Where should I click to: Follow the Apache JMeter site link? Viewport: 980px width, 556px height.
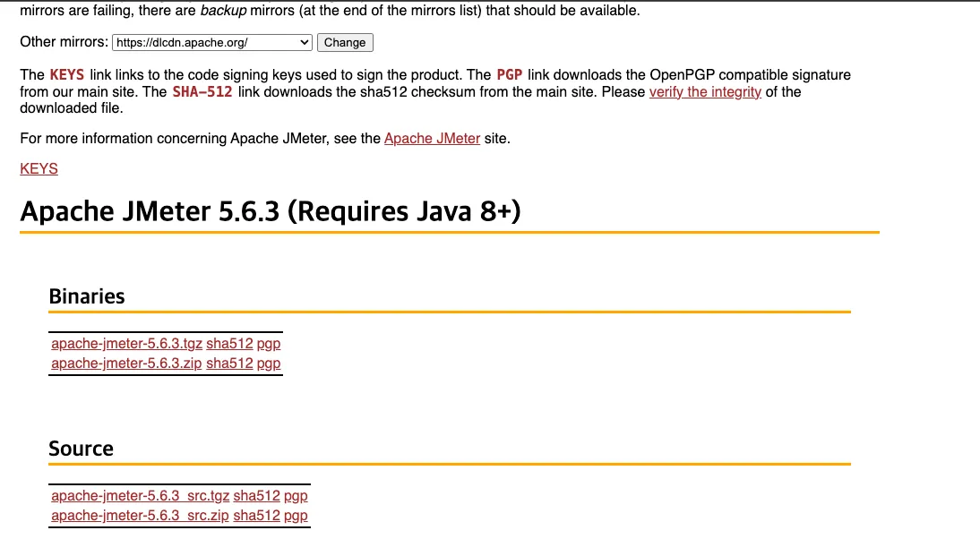(432, 139)
